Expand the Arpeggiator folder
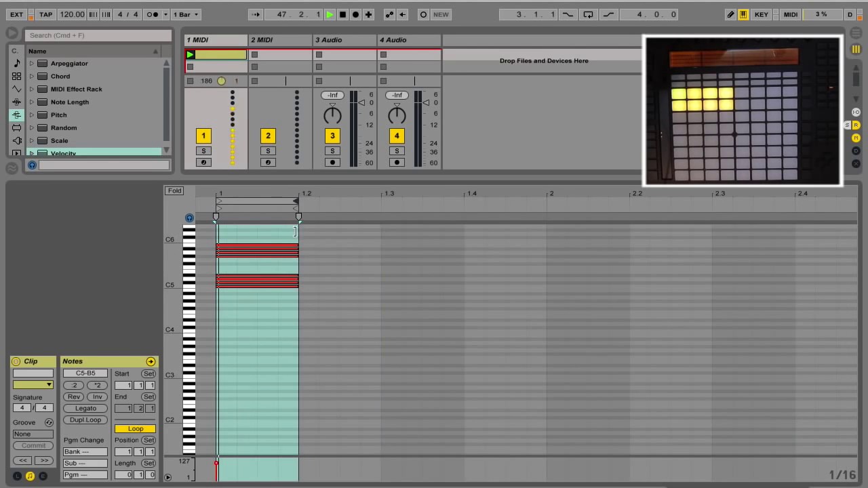868x488 pixels. click(31, 64)
